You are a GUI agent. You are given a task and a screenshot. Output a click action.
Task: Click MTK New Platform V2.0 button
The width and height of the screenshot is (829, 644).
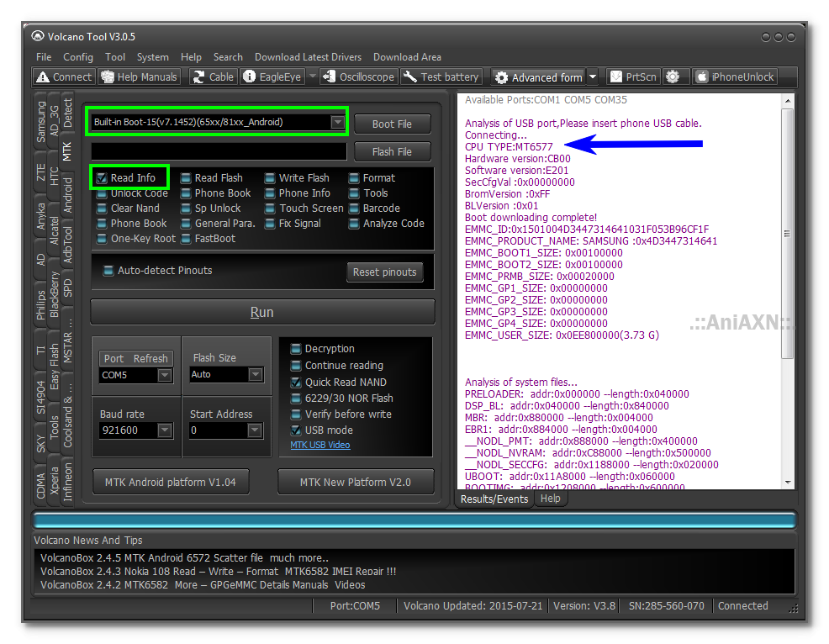pyautogui.click(x=356, y=483)
